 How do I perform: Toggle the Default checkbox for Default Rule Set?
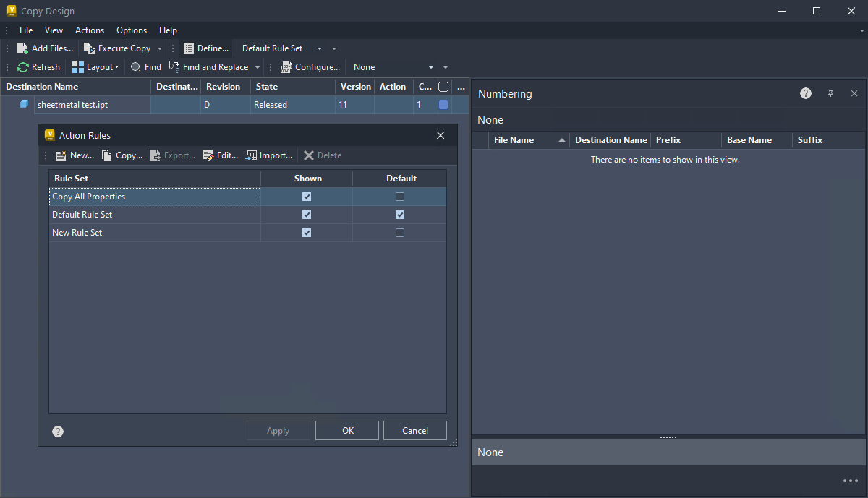pyautogui.click(x=399, y=214)
